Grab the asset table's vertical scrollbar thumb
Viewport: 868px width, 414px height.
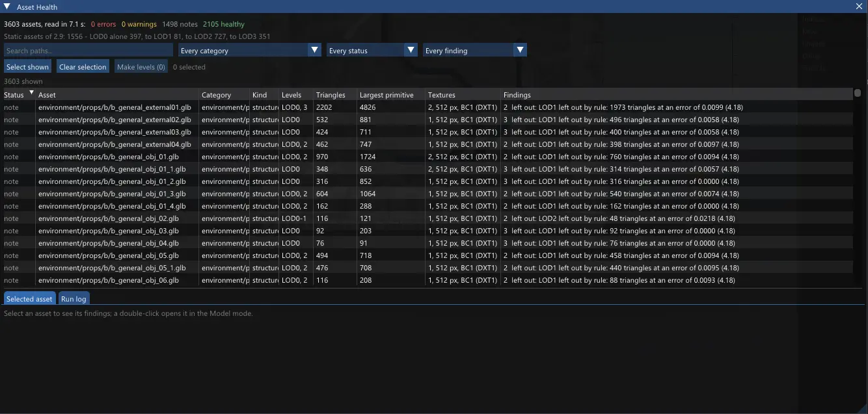pyautogui.click(x=858, y=93)
